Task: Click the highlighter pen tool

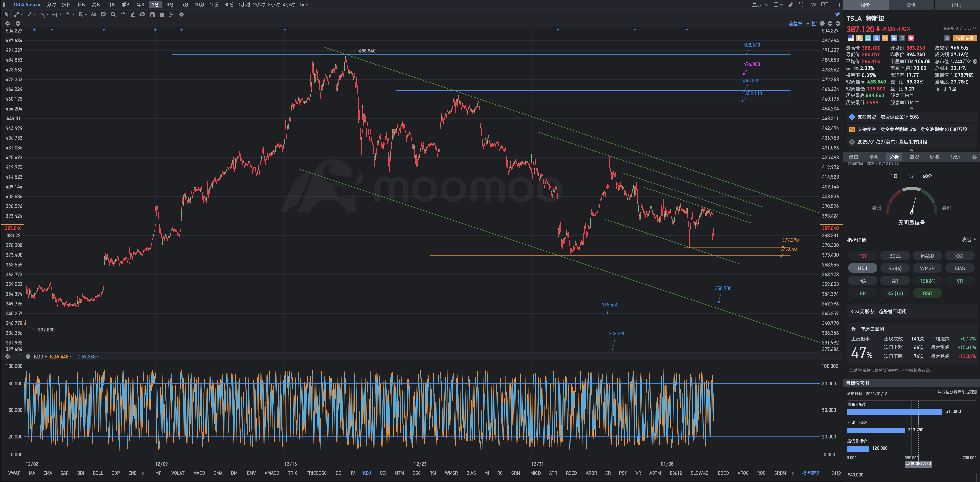Action: (132, 14)
